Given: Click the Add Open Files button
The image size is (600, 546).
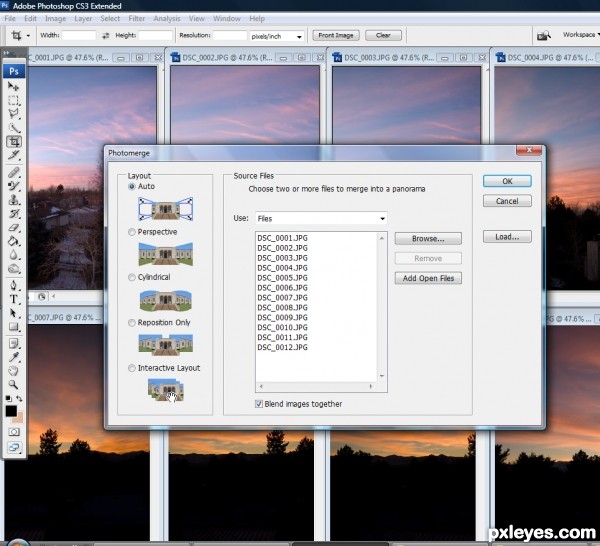Looking at the screenshot, I should point(428,278).
